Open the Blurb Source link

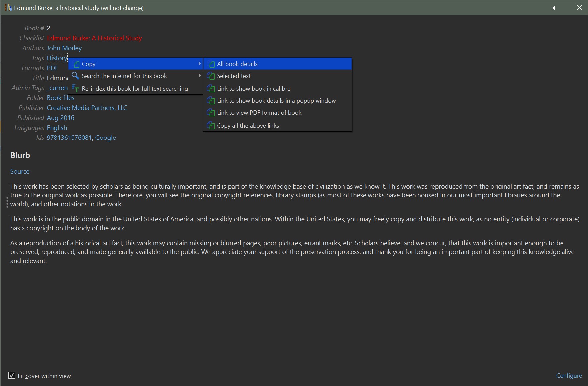click(20, 171)
